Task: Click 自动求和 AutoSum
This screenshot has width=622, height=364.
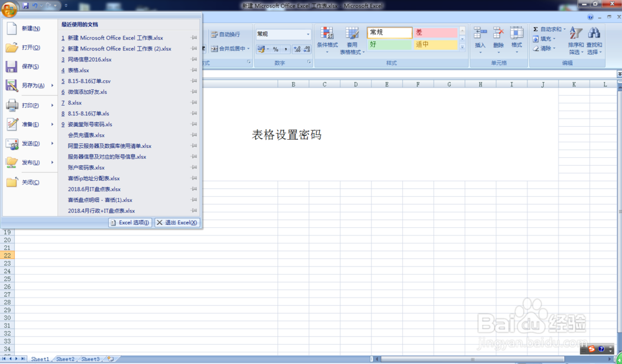Action: (x=547, y=29)
